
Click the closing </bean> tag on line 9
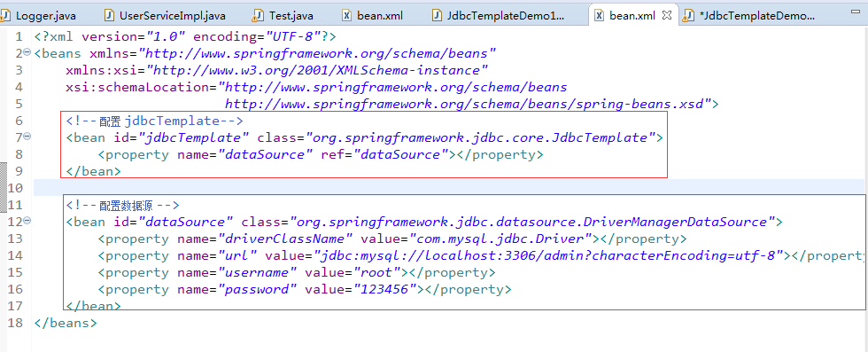click(93, 171)
